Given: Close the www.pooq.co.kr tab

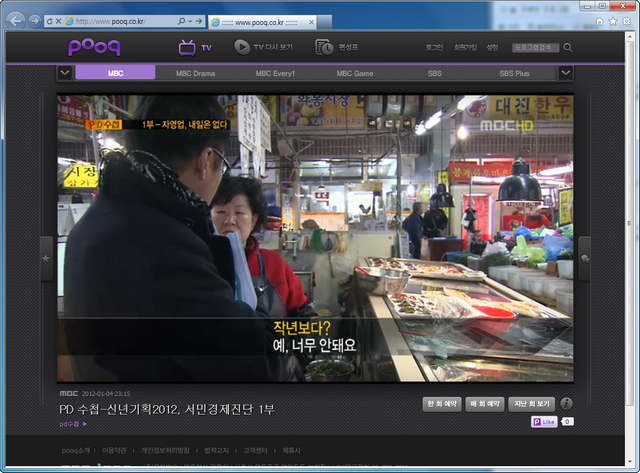Looking at the screenshot, I should [x=311, y=22].
